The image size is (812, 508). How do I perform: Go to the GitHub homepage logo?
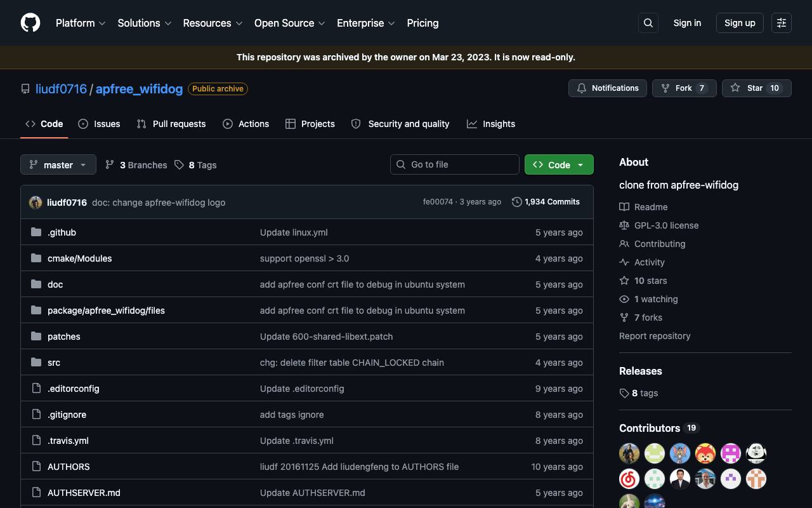(30, 23)
